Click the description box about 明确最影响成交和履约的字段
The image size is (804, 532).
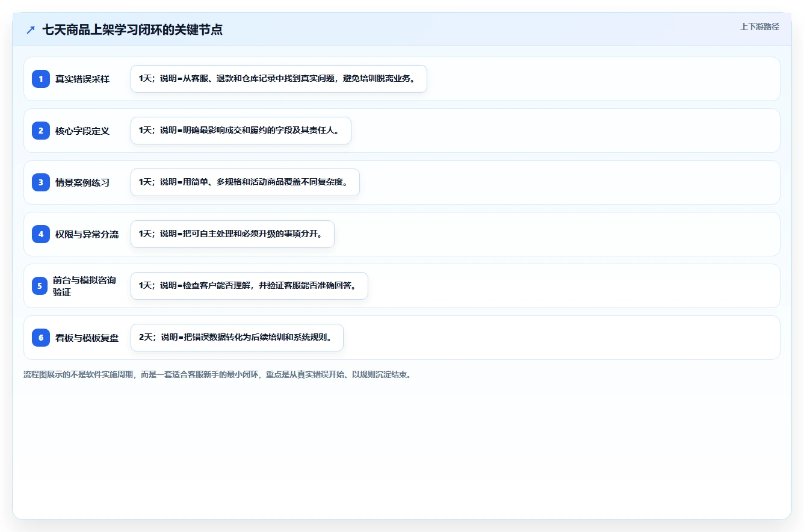click(241, 131)
